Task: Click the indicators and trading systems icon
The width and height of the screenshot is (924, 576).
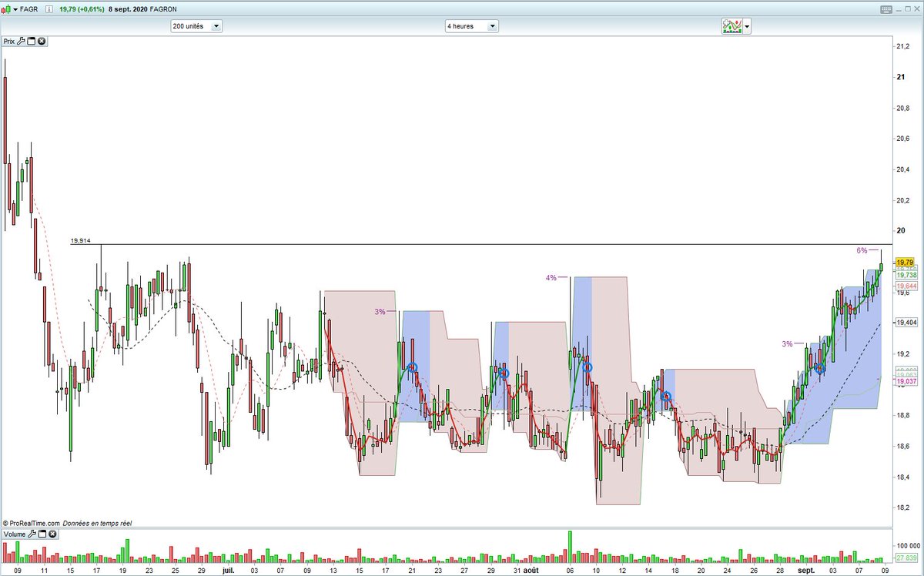Action: 731,26
